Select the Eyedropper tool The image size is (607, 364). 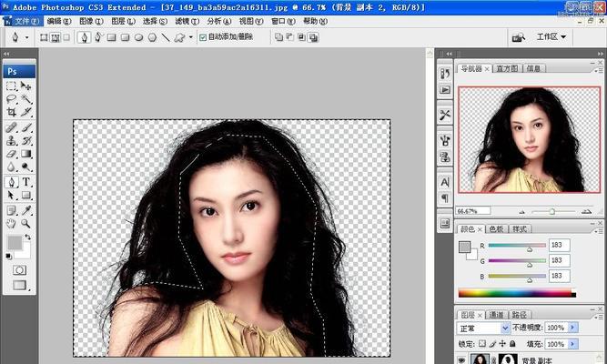(x=26, y=210)
